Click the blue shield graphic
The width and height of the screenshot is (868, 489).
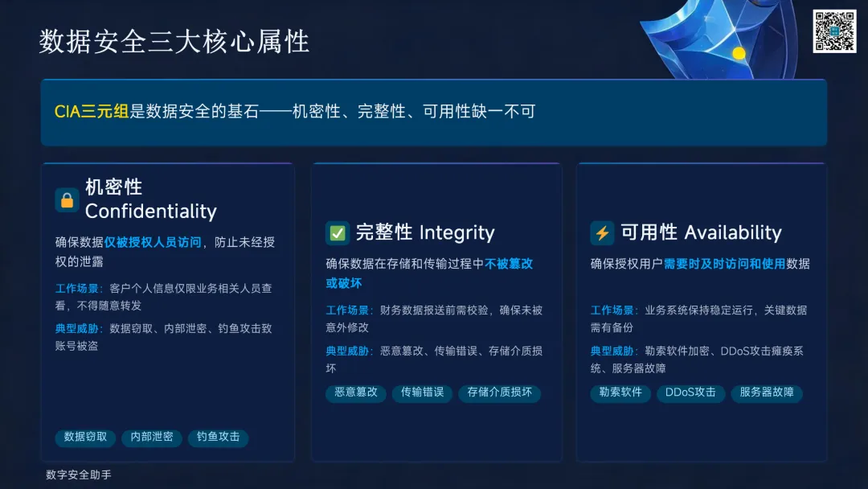pyautogui.click(x=719, y=39)
